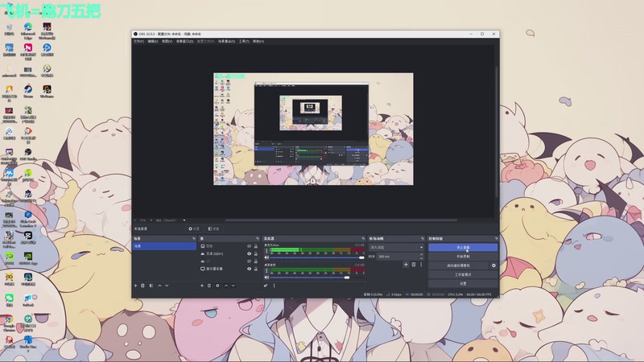Add a scene transition with the plus icon

406,265
